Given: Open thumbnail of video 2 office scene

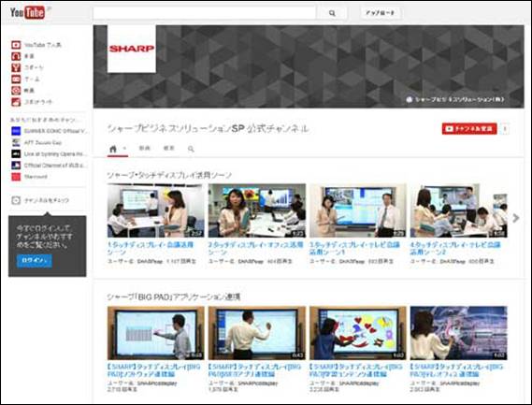Looking at the screenshot, I should (x=257, y=210).
